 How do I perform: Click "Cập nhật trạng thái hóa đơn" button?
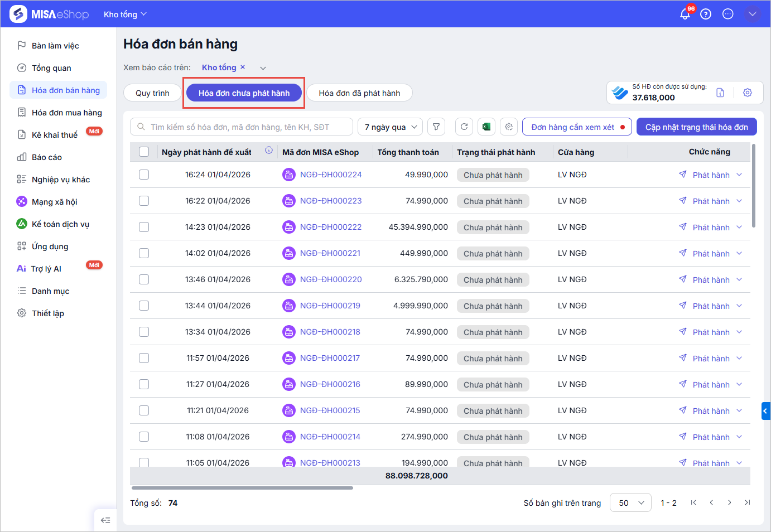pos(696,127)
